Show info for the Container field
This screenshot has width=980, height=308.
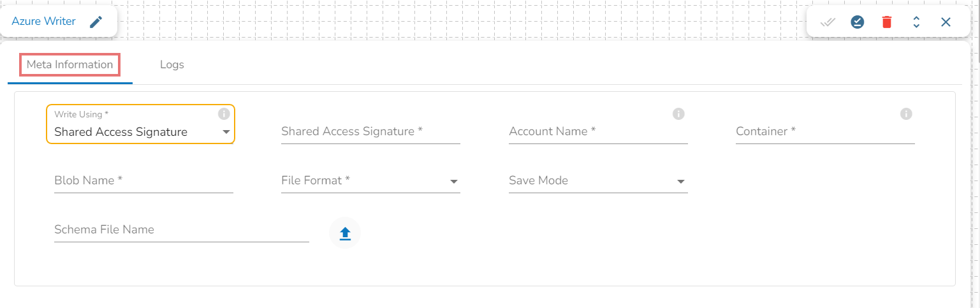[x=905, y=114]
